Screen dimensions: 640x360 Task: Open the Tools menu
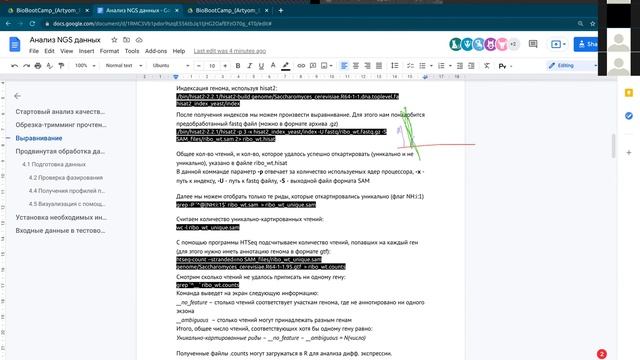point(132,51)
